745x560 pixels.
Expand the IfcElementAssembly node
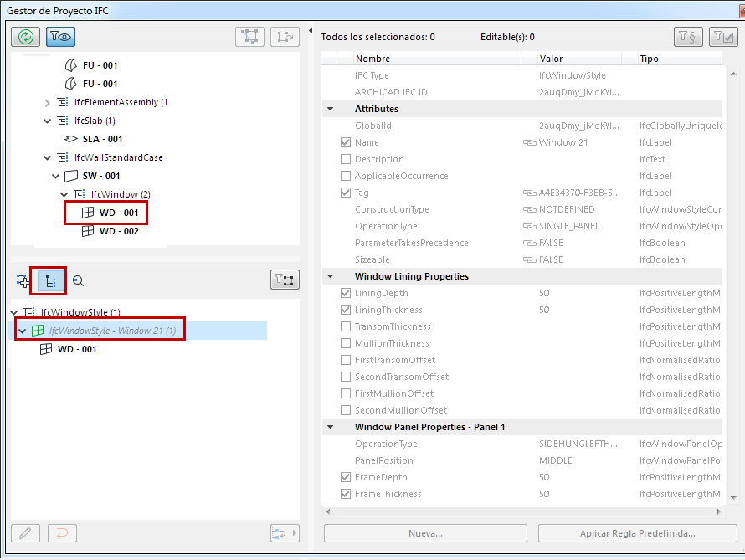point(47,103)
